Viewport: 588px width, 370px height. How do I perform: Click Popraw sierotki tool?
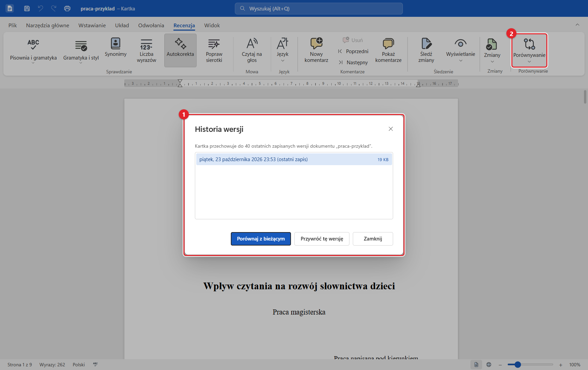point(214,50)
